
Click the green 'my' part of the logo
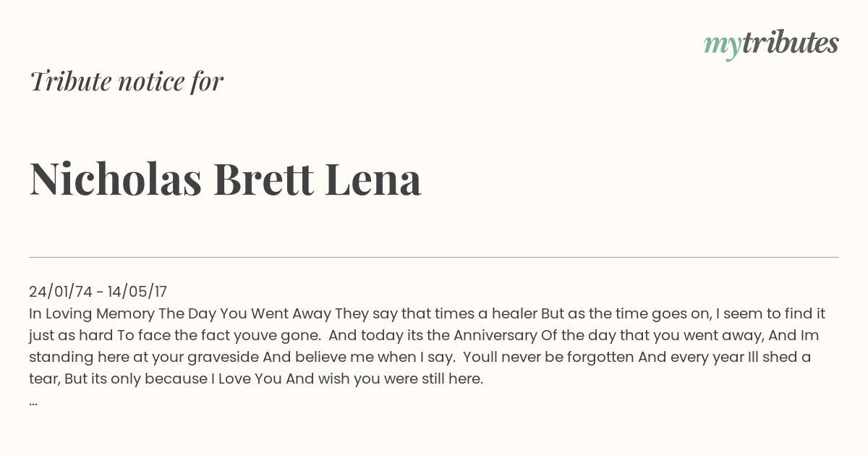[722, 46]
